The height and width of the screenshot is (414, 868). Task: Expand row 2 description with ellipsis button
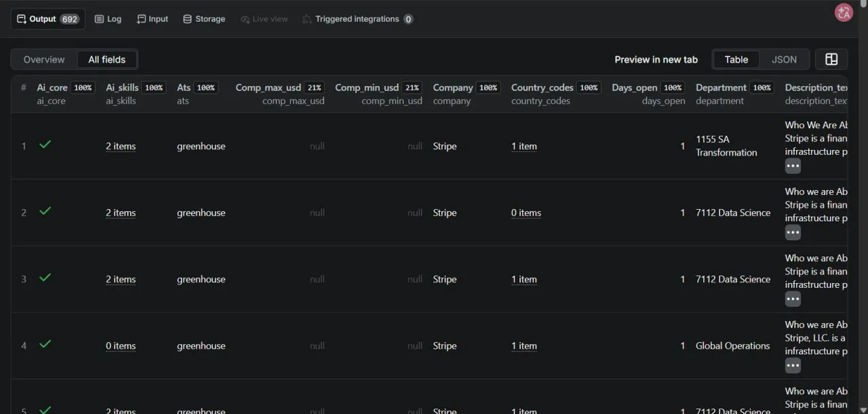pyautogui.click(x=793, y=232)
